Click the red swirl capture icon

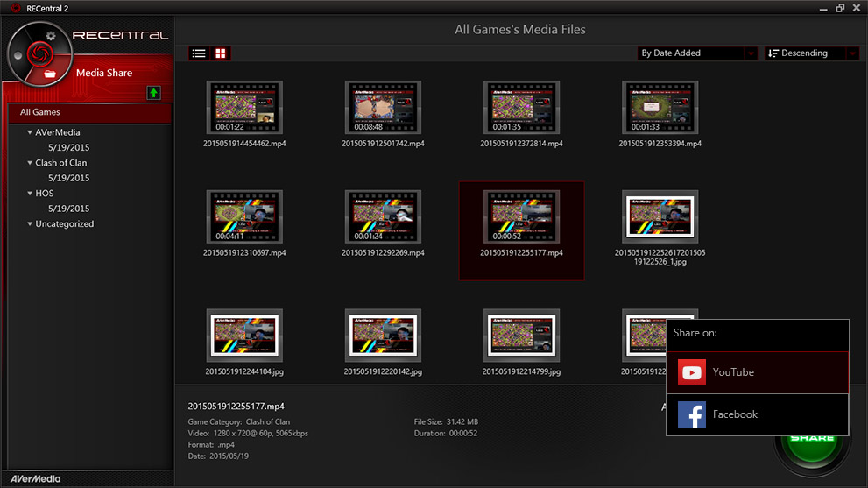coord(40,54)
